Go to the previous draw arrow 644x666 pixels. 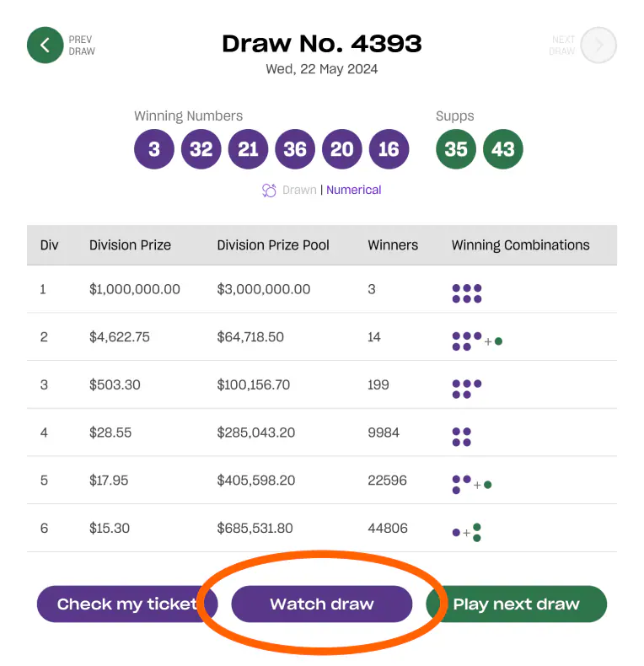(45, 45)
